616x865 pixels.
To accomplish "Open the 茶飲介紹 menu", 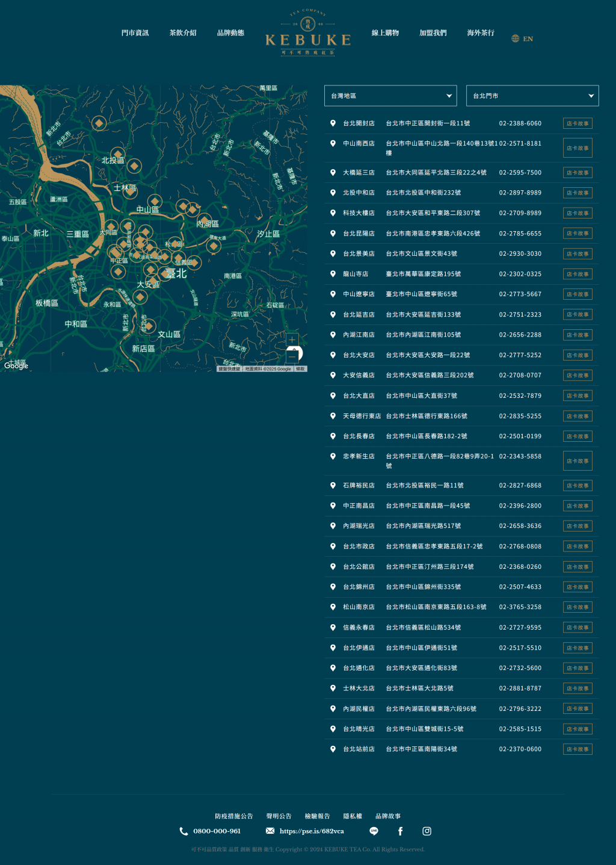I will (183, 33).
